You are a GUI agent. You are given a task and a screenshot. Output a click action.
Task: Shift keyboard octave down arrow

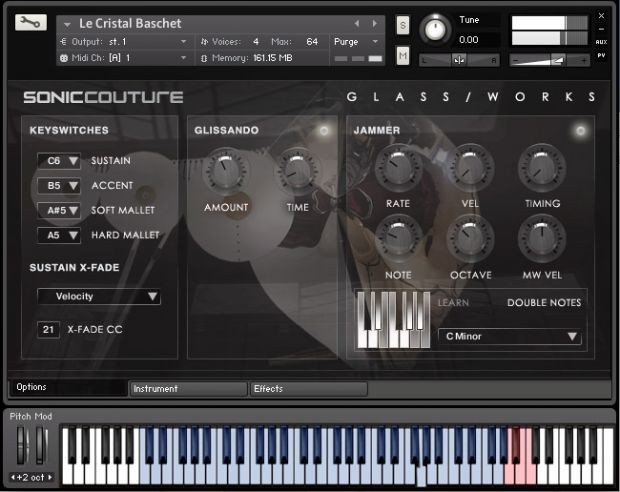(x=13, y=477)
